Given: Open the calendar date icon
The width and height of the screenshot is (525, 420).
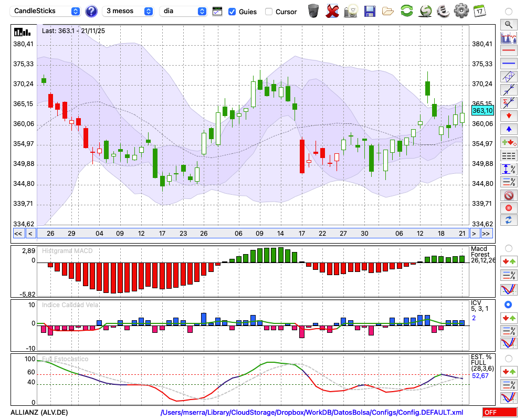Looking at the screenshot, I should 479,10.
